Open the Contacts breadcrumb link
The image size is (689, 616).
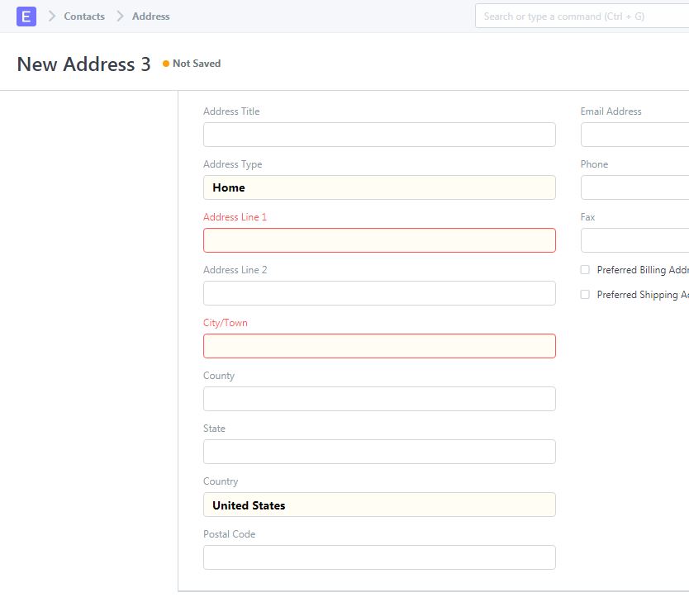coord(84,16)
